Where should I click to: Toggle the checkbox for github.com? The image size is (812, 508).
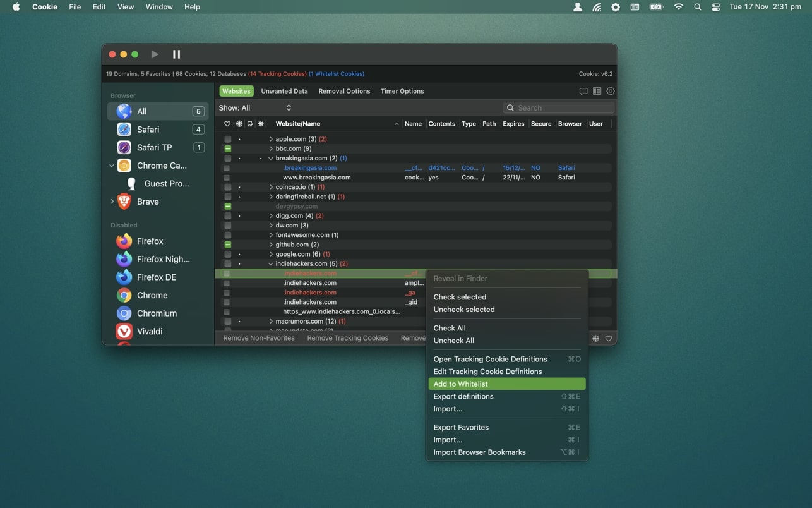[x=227, y=245]
